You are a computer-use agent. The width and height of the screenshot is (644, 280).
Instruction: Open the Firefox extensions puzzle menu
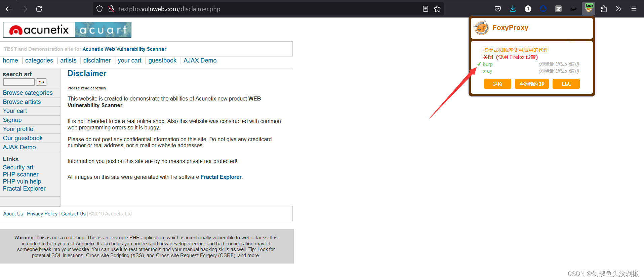click(x=604, y=9)
